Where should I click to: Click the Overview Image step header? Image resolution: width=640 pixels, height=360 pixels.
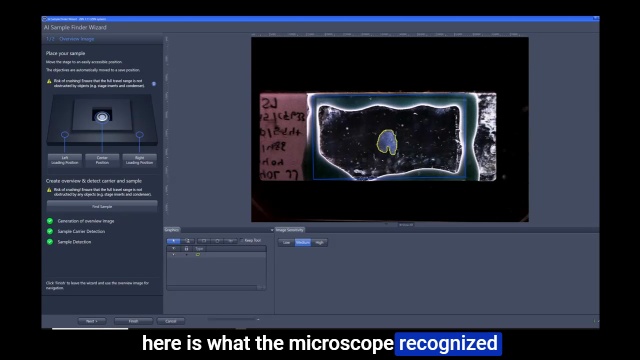coord(77,39)
